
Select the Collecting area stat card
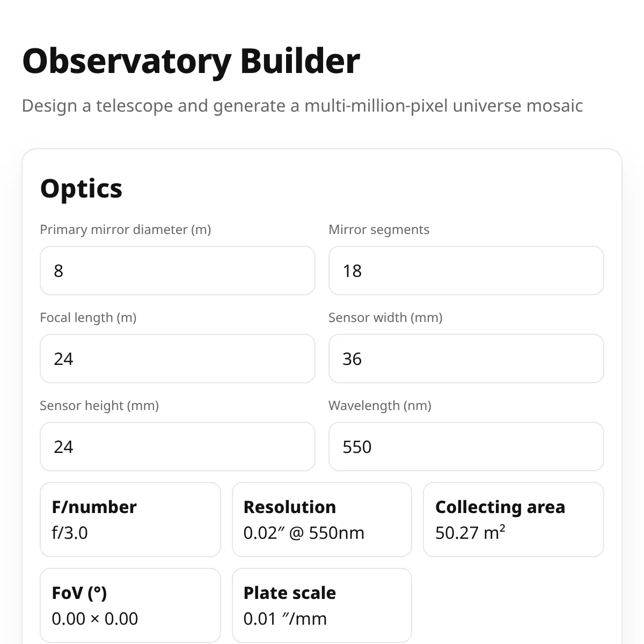pos(514,519)
